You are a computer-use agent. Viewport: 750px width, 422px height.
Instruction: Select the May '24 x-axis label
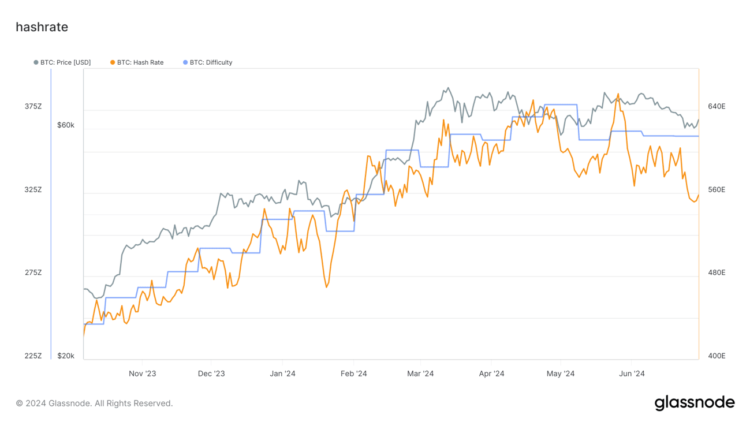(x=561, y=375)
